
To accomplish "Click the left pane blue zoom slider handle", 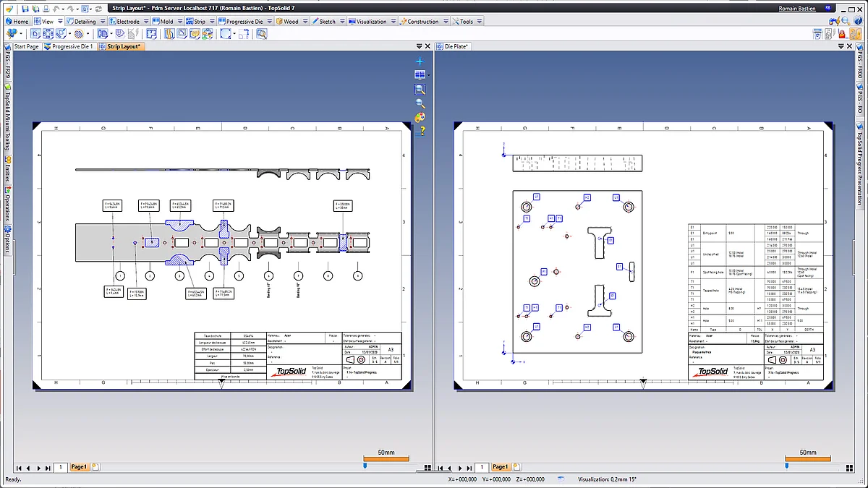I will 365,466.
